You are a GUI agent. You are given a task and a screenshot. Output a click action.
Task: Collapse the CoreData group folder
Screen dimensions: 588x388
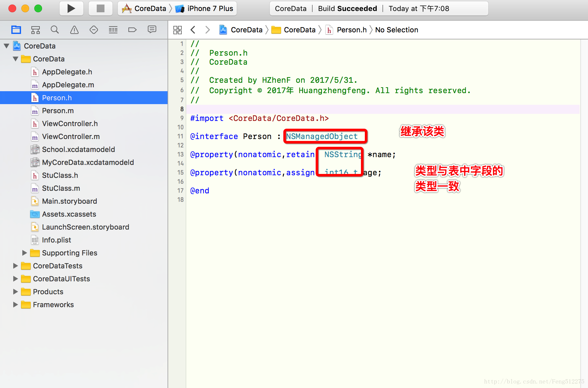pyautogui.click(x=16, y=59)
